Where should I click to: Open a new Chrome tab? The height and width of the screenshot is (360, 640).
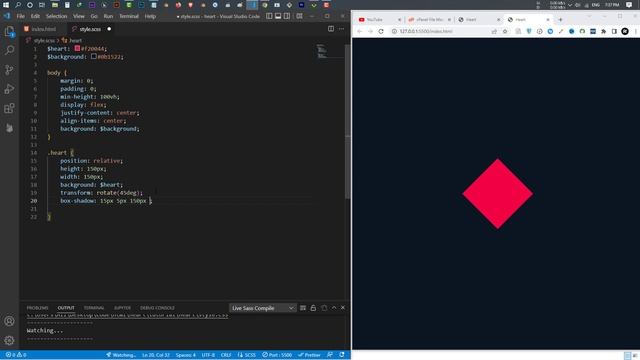560,20
